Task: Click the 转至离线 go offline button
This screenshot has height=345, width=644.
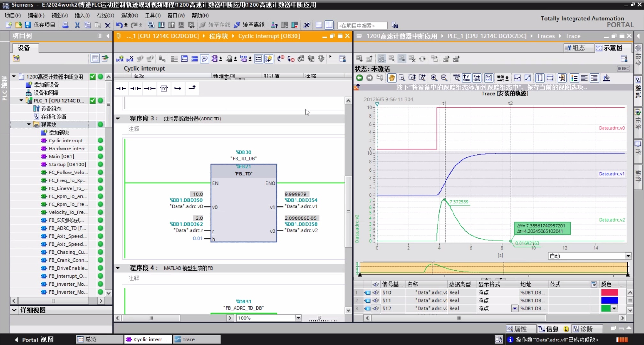Action: 249,25
